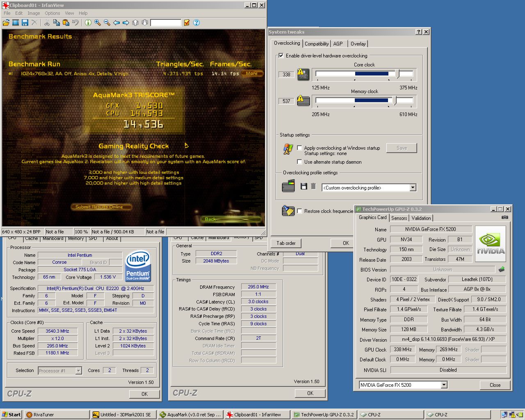Click the blue help question mark icon
Viewport: 525px width, 420px height.
196,23
